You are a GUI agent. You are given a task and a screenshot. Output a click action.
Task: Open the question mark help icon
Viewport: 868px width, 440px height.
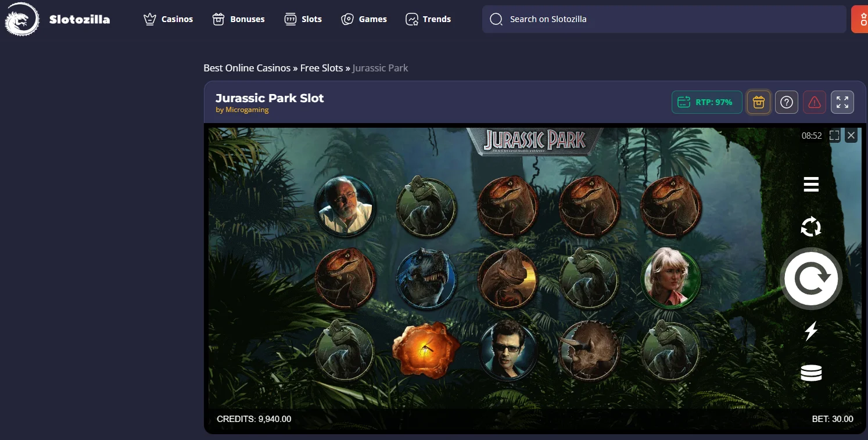(787, 102)
